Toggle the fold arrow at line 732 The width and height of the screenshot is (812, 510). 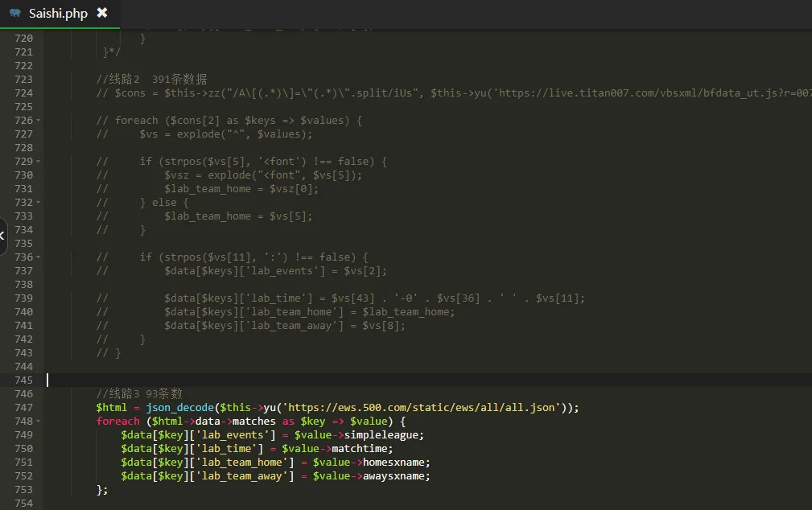pyautogui.click(x=38, y=203)
